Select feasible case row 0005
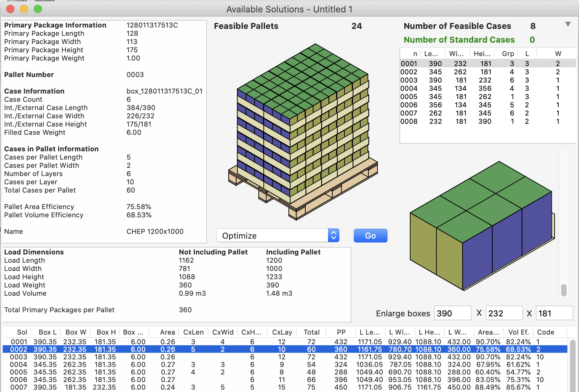The height and width of the screenshot is (392, 579). point(488,97)
